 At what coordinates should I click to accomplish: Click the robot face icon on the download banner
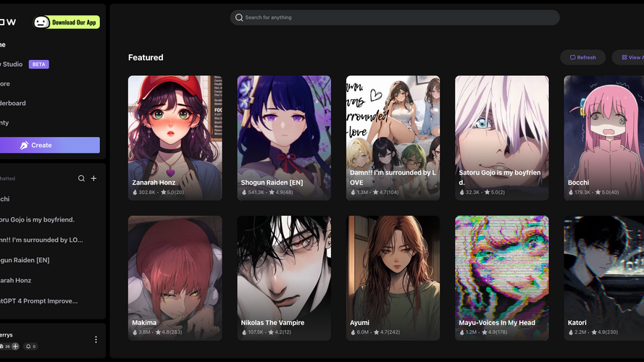41,22
